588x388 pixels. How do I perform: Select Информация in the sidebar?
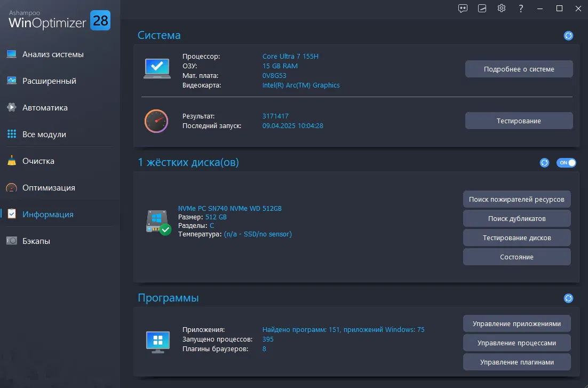pyautogui.click(x=48, y=214)
